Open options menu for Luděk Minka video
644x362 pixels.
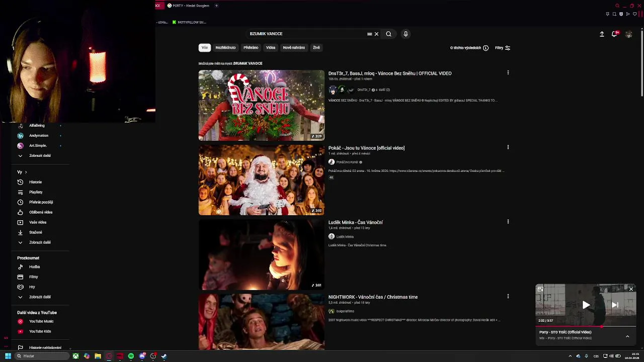click(x=508, y=222)
